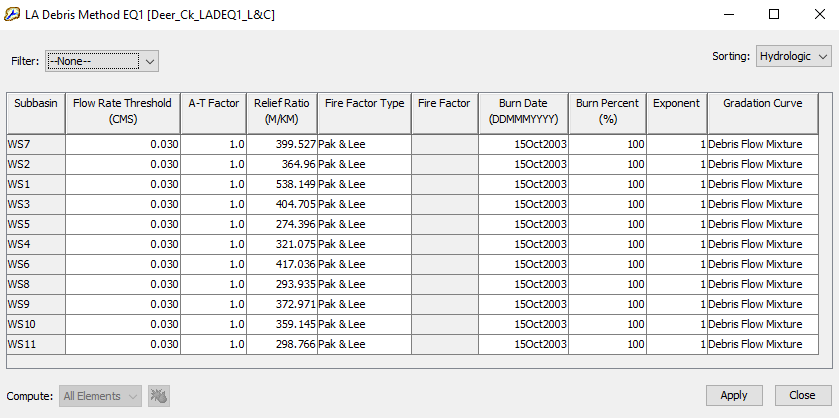The height and width of the screenshot is (418, 839).
Task: Select the A-T Factor cell for WS10
Action: pyautogui.click(x=213, y=324)
